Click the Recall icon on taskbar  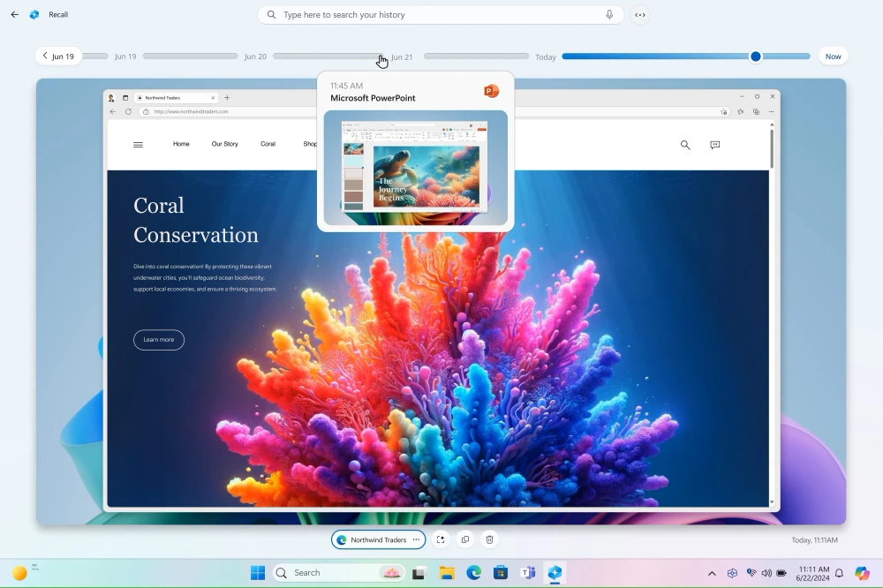[555, 573]
